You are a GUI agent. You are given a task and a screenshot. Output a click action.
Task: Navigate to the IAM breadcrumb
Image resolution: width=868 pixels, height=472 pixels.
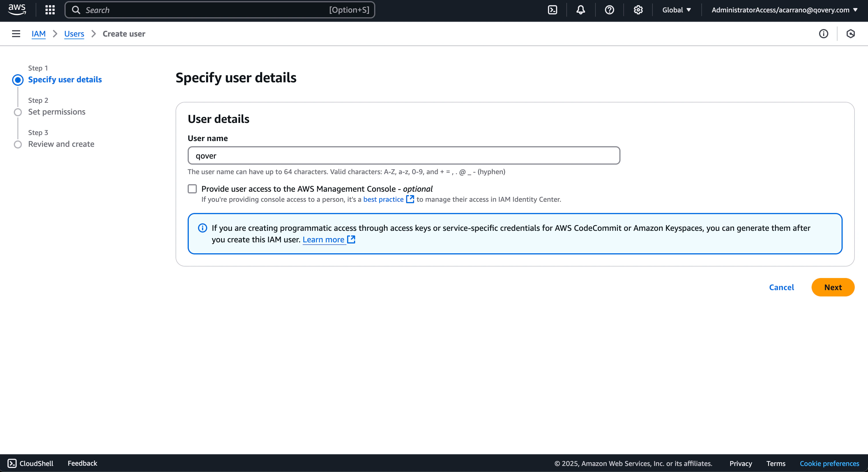38,34
